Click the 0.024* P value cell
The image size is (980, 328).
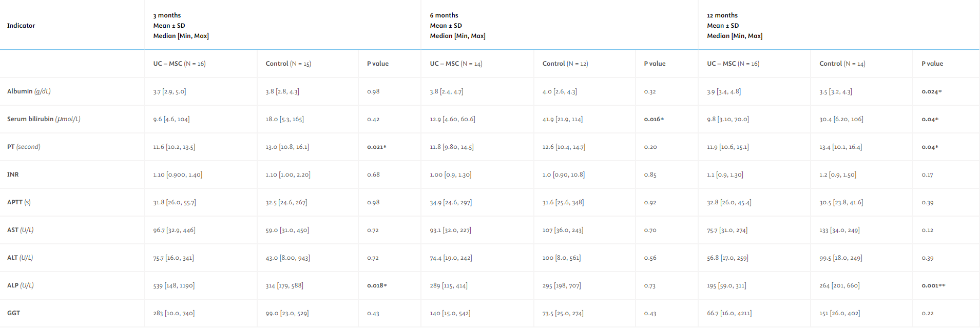coord(931,92)
